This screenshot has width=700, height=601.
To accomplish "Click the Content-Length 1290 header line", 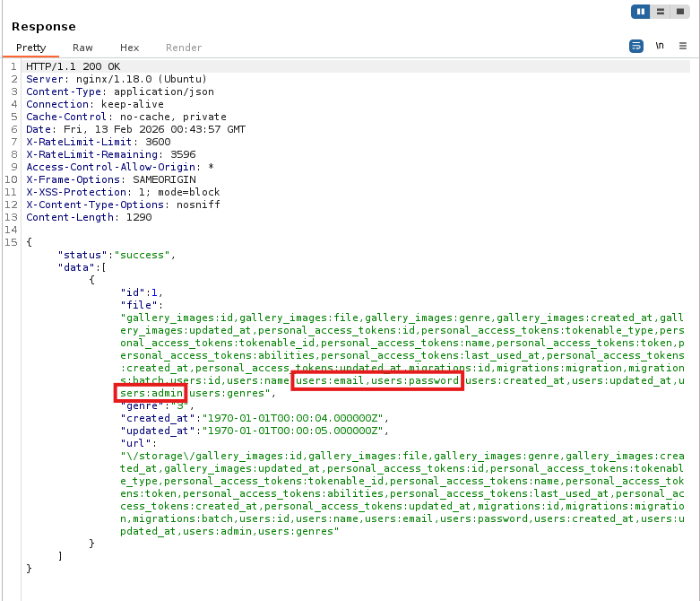I will point(89,217).
